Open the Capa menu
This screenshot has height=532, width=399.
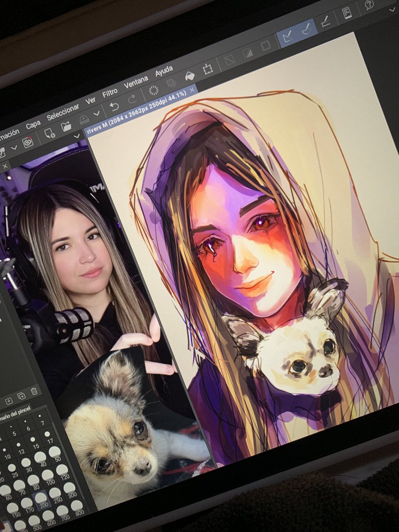(x=33, y=125)
